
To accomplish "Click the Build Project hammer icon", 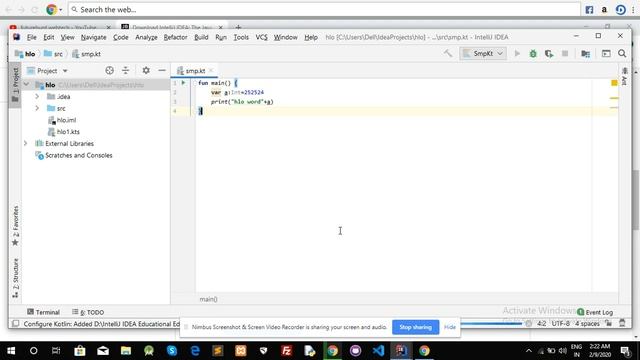I will 448,53.
